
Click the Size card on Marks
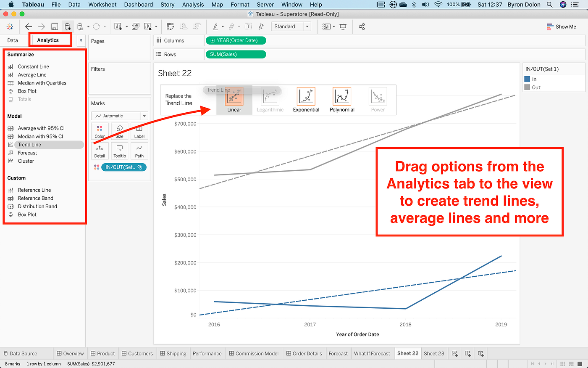coord(120,131)
